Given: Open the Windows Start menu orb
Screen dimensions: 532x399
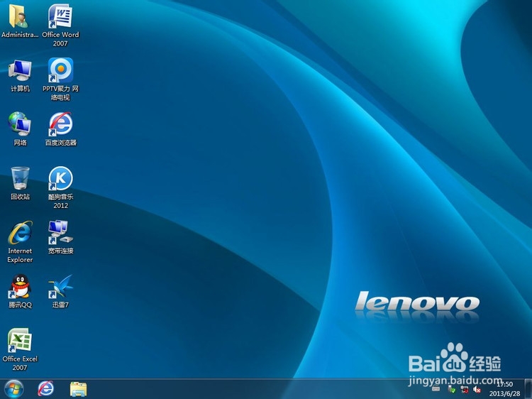Looking at the screenshot, I should click(13, 389).
